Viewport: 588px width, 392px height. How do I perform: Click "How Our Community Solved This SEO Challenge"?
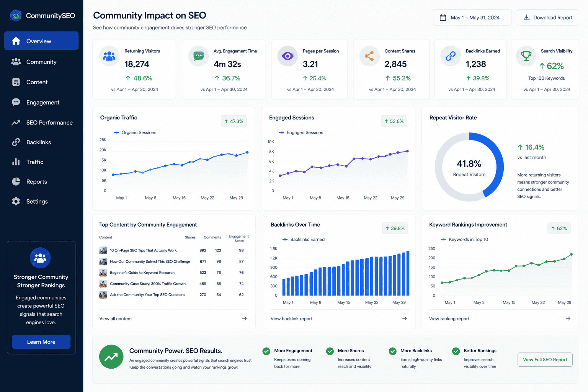point(150,261)
